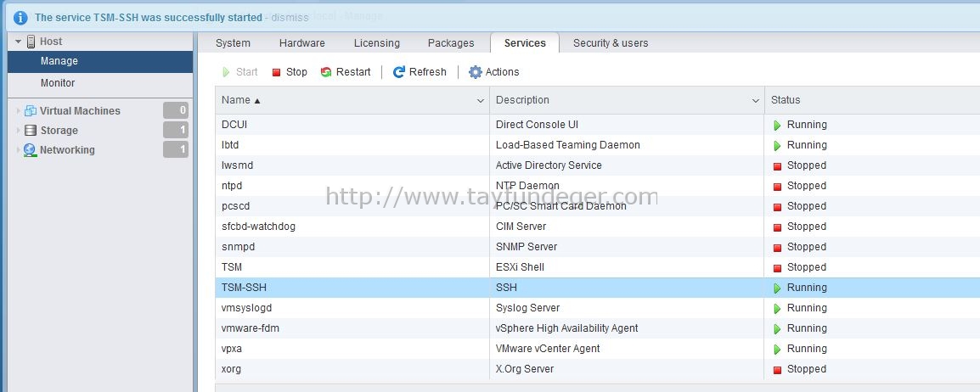This screenshot has width=980, height=392.
Task: Select the vmware-fdm service row
Action: click(598, 328)
